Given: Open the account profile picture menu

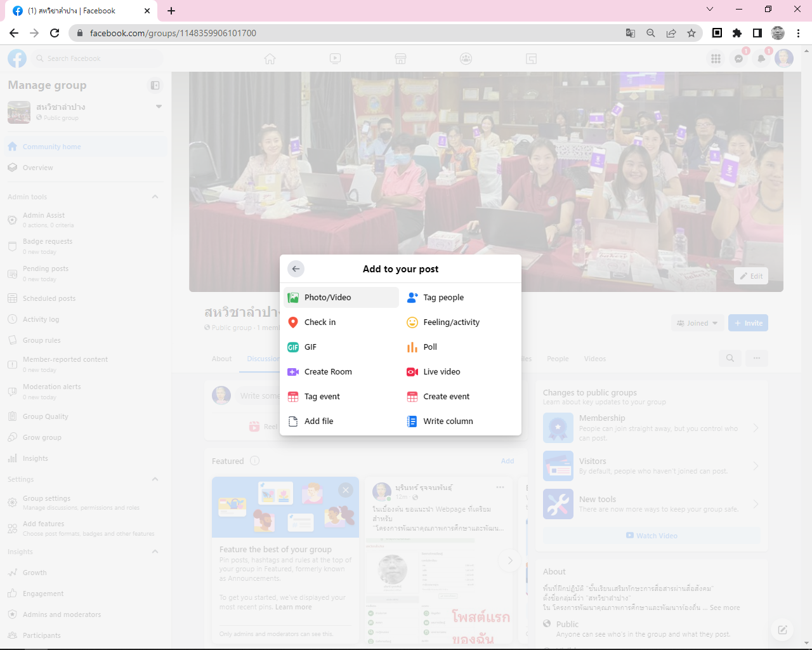Looking at the screenshot, I should pyautogui.click(x=784, y=58).
